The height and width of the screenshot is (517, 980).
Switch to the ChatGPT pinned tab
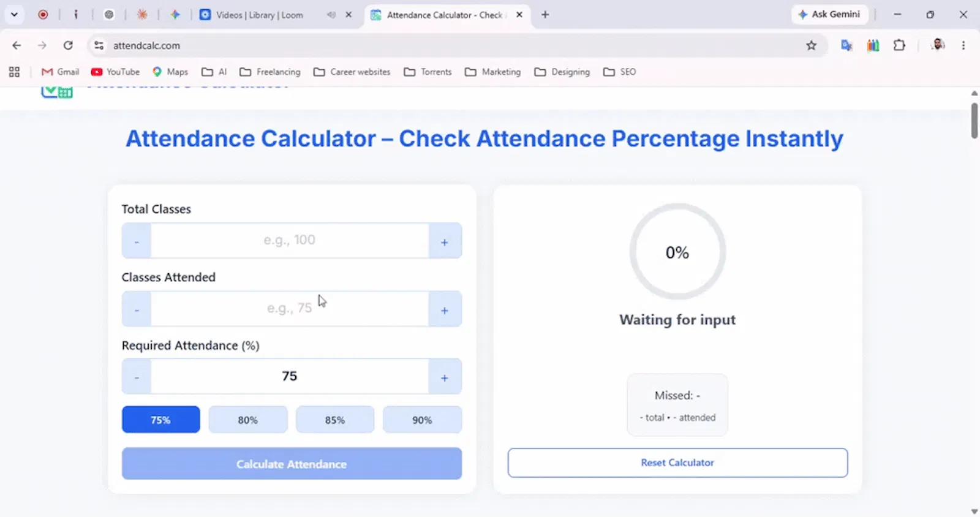pos(109,14)
